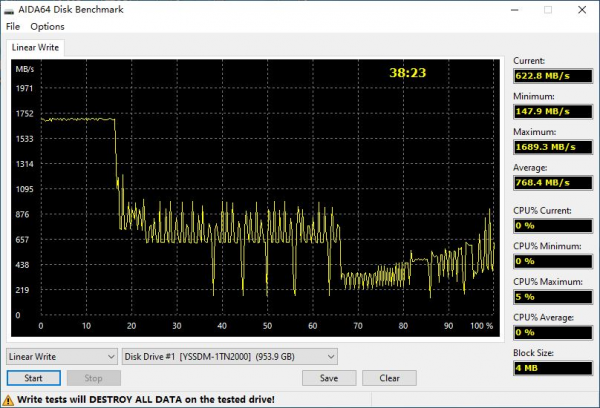The height and width of the screenshot is (408, 600).
Task: Click the Maximum 1689.3 MB/s field
Action: tap(552, 147)
